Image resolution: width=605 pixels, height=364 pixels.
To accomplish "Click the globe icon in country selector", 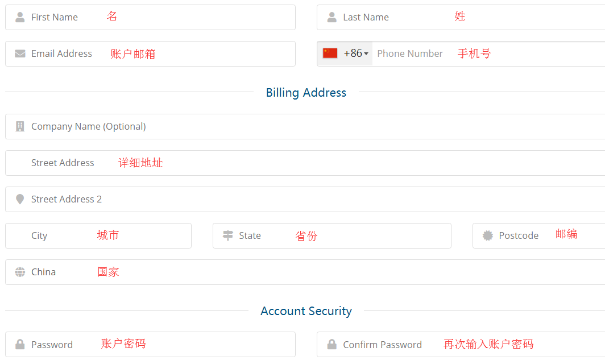I will tap(20, 272).
